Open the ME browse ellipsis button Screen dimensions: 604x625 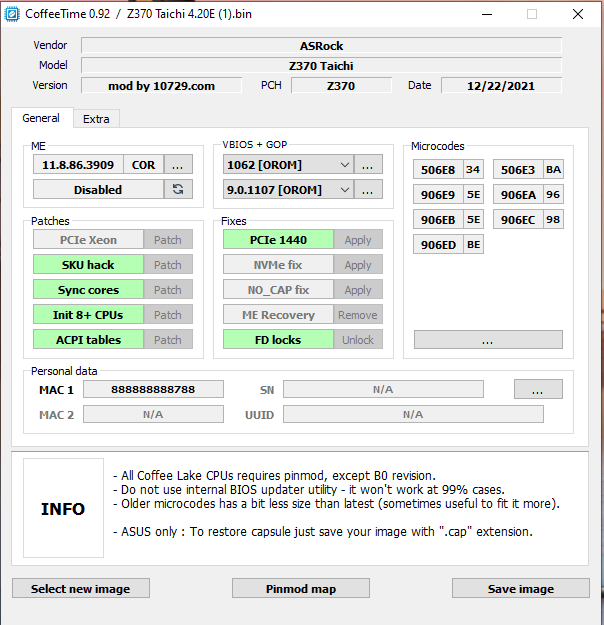coord(178,165)
